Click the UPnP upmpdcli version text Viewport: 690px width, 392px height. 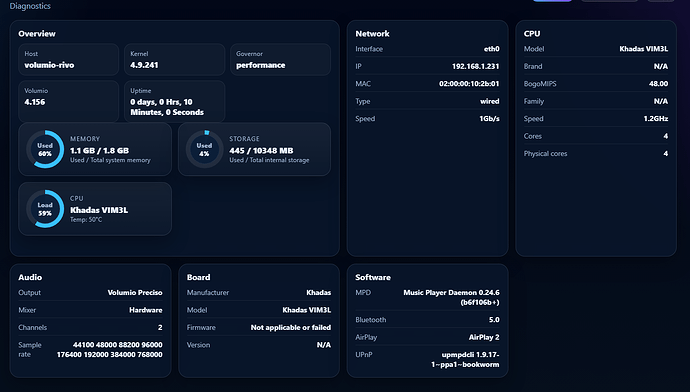click(465, 359)
